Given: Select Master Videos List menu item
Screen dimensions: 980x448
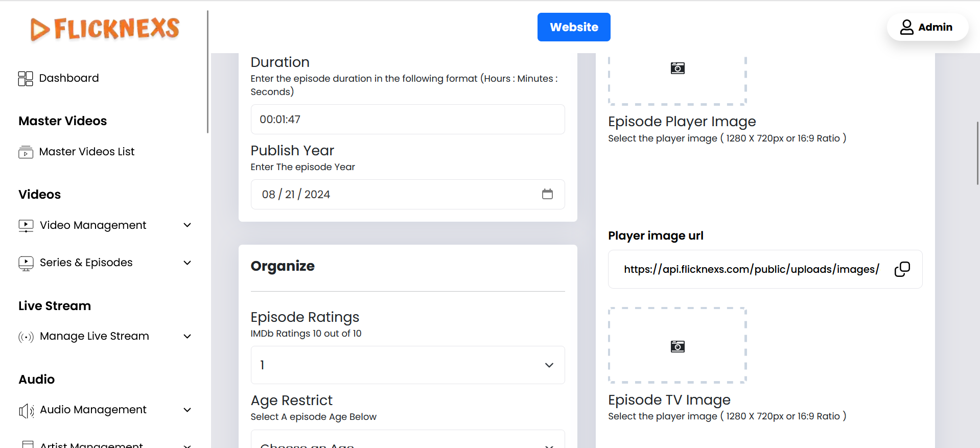Looking at the screenshot, I should (x=87, y=152).
